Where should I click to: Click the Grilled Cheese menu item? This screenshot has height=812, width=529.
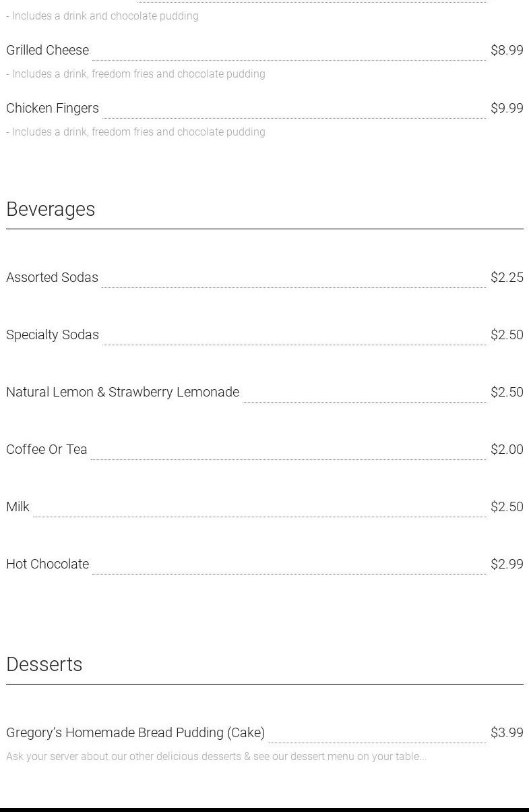(47, 50)
